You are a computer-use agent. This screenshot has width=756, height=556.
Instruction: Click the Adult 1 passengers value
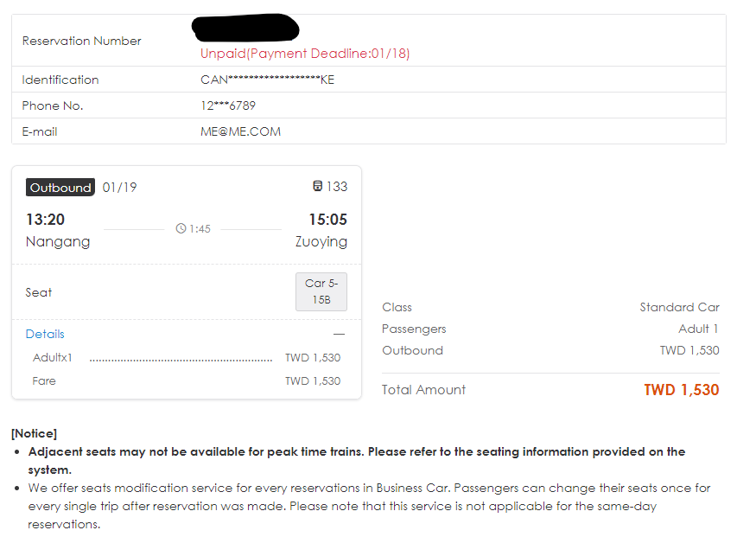[698, 329]
